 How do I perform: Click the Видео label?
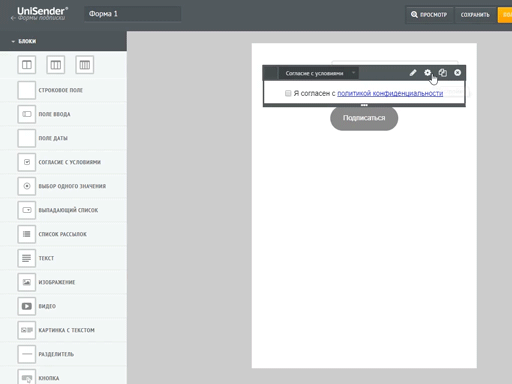[x=47, y=306]
